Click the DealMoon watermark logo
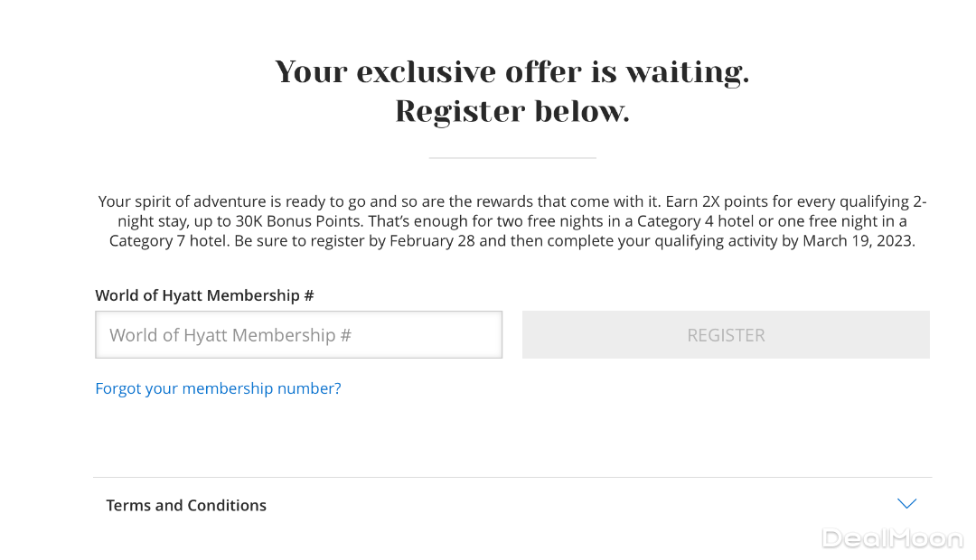Image resolution: width=976 pixels, height=560 pixels. pyautogui.click(x=892, y=539)
